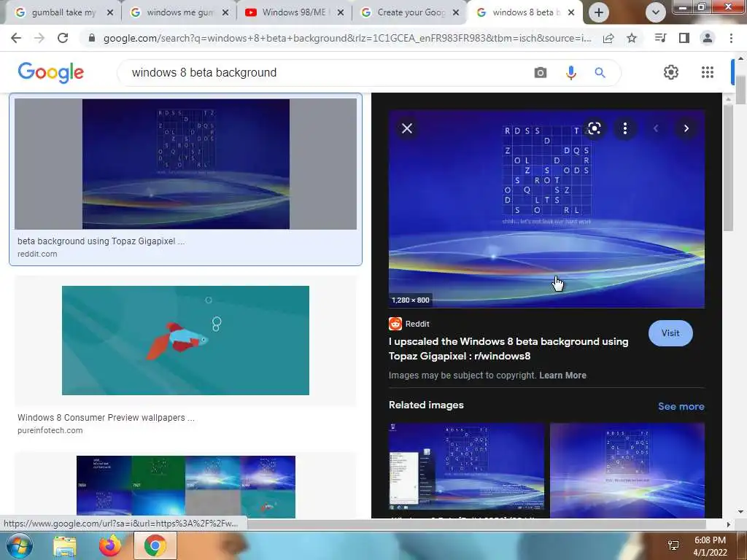Select the betta fish wallpaper thumbnail
This screenshot has width=747, height=560.
tap(185, 340)
